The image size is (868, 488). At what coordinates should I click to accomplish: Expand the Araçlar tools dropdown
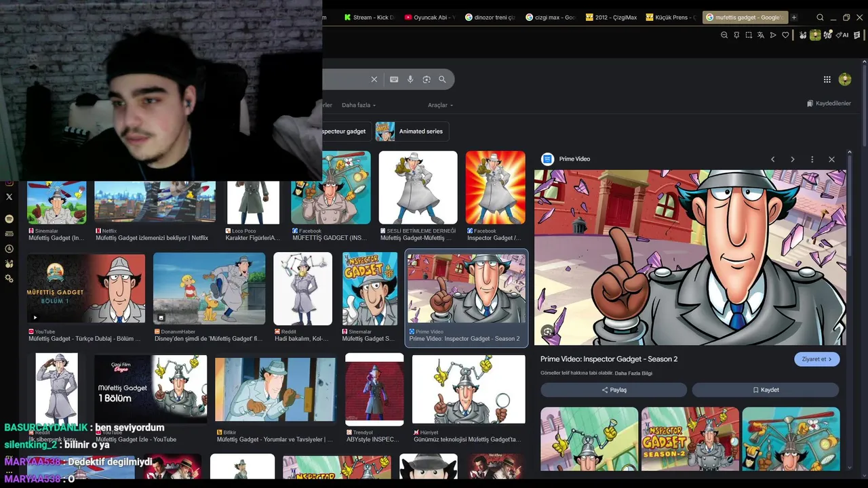440,105
